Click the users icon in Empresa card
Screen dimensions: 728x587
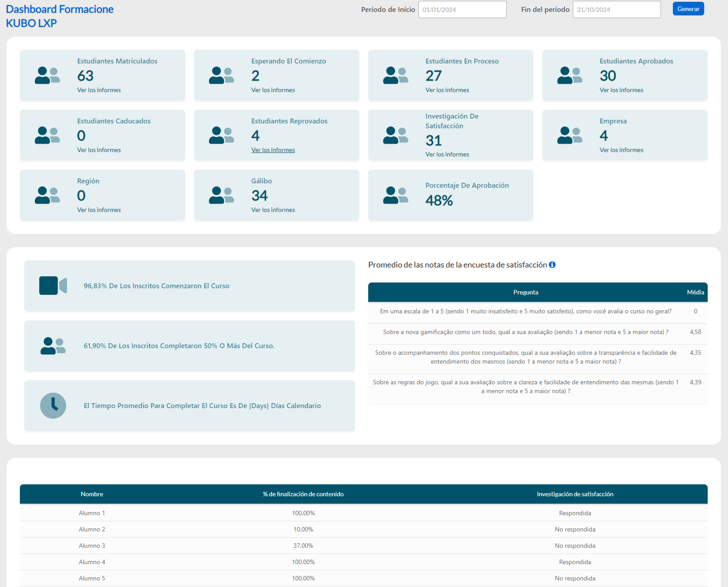tap(570, 135)
